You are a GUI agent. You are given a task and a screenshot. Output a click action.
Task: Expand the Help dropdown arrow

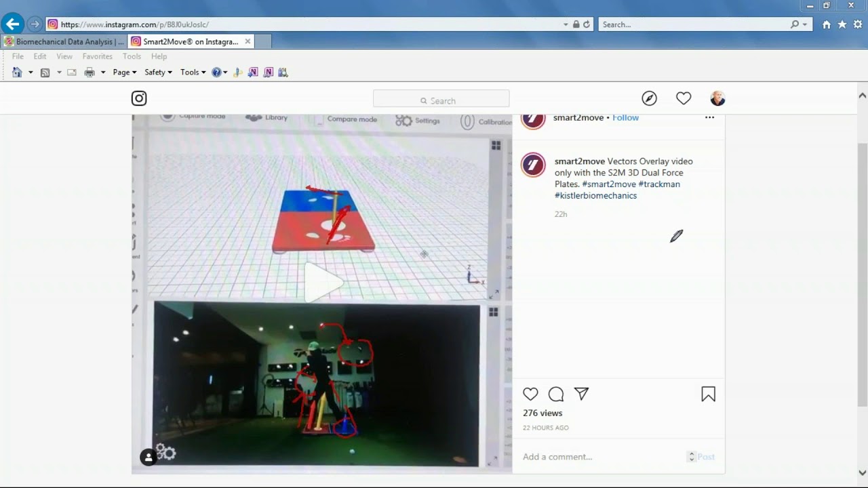tap(225, 73)
